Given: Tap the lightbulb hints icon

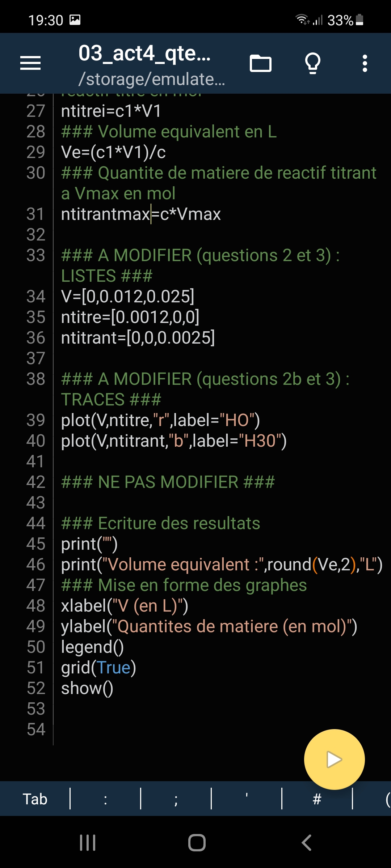Looking at the screenshot, I should click(313, 63).
